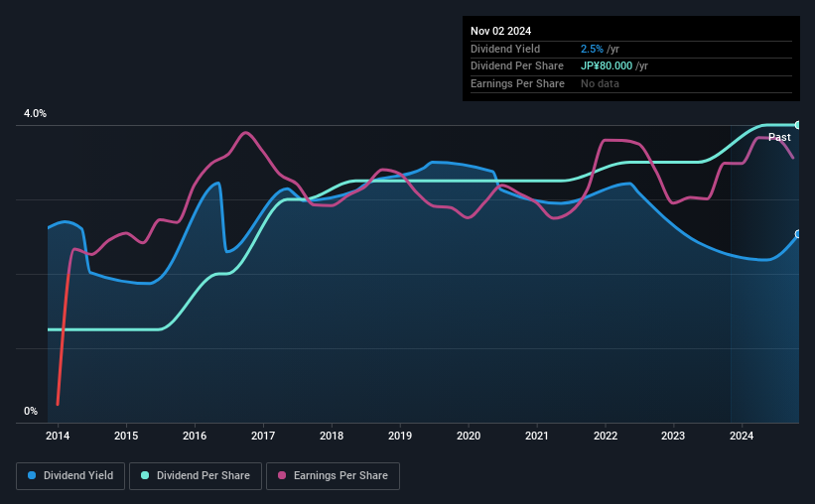Click the 'Nov 02 2024' tooltip date

pos(500,31)
